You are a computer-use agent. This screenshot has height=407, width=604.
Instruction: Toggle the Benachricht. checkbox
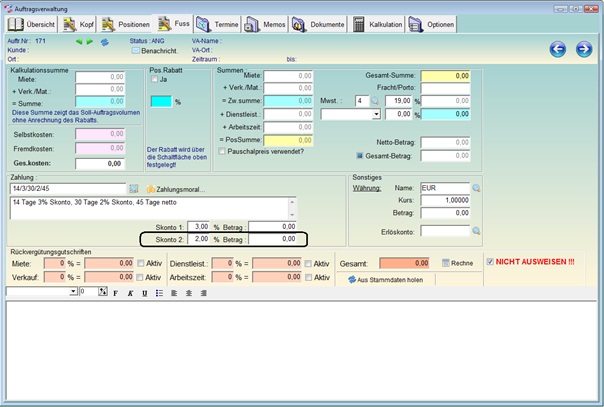point(136,49)
